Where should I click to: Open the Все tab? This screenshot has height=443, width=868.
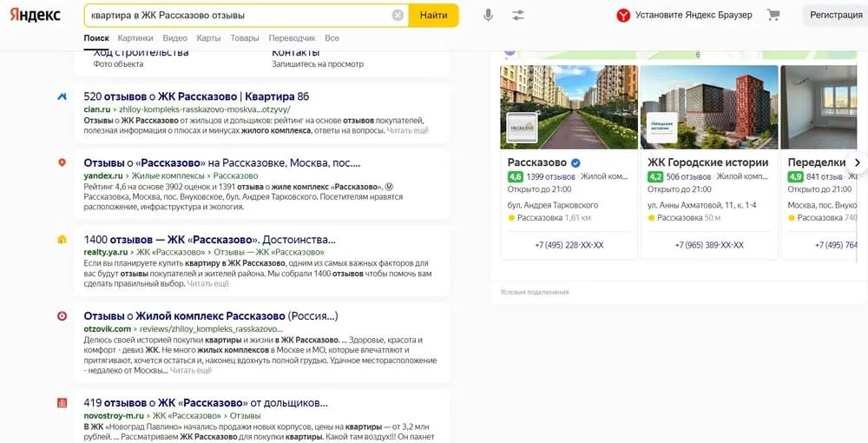coord(332,38)
